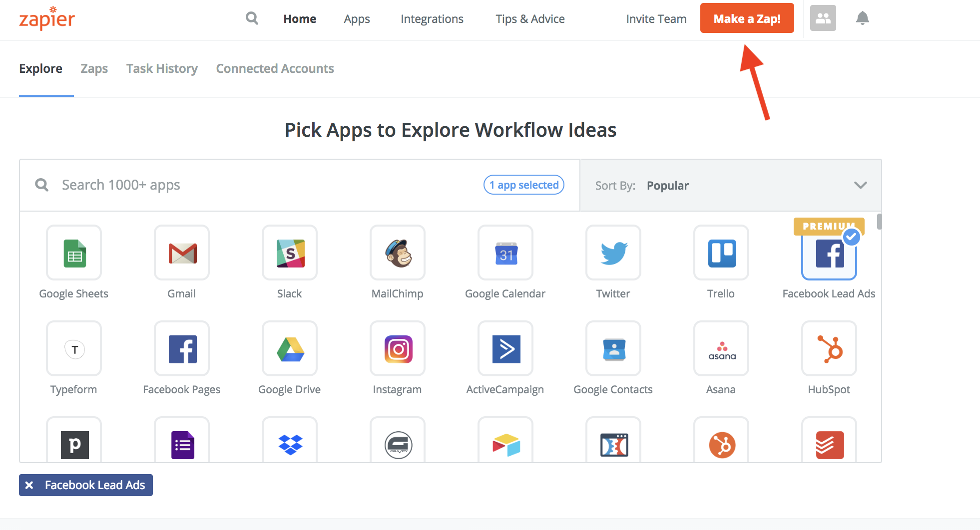This screenshot has height=530, width=980.
Task: Open Tips & Advice in navigation
Action: 530,19
